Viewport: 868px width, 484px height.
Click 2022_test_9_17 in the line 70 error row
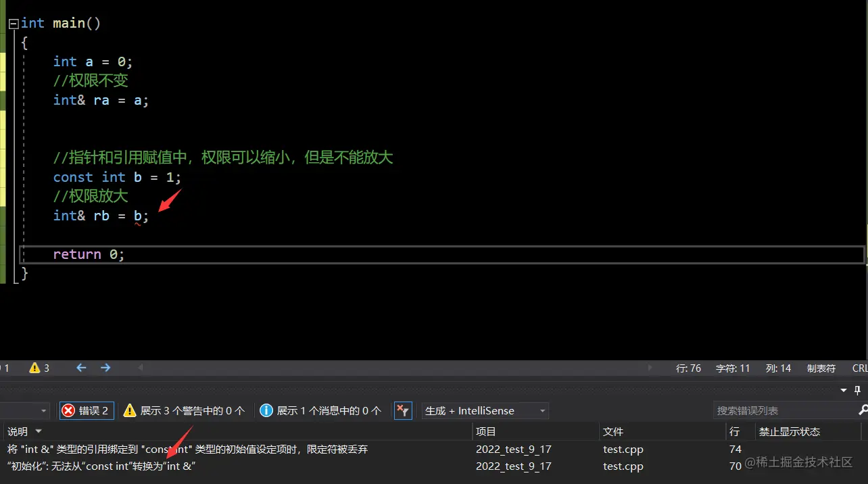click(514, 466)
